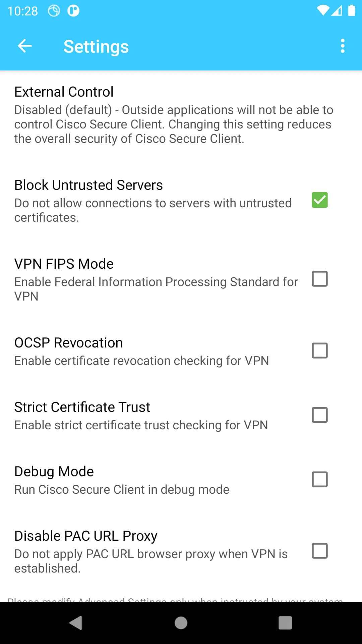Navigate back using the back arrow
Screen dimensions: 362x644
click(x=24, y=46)
